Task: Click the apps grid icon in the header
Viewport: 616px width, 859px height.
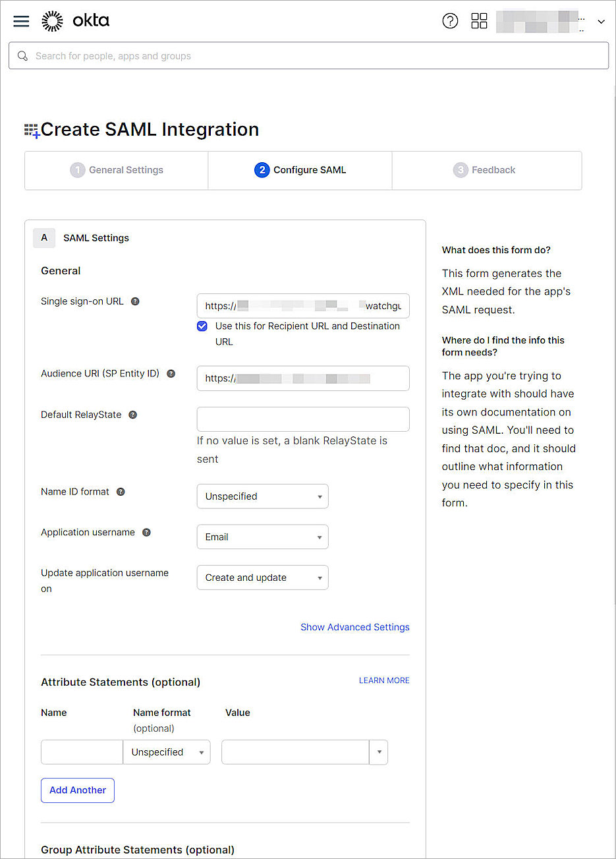Action: [x=479, y=20]
